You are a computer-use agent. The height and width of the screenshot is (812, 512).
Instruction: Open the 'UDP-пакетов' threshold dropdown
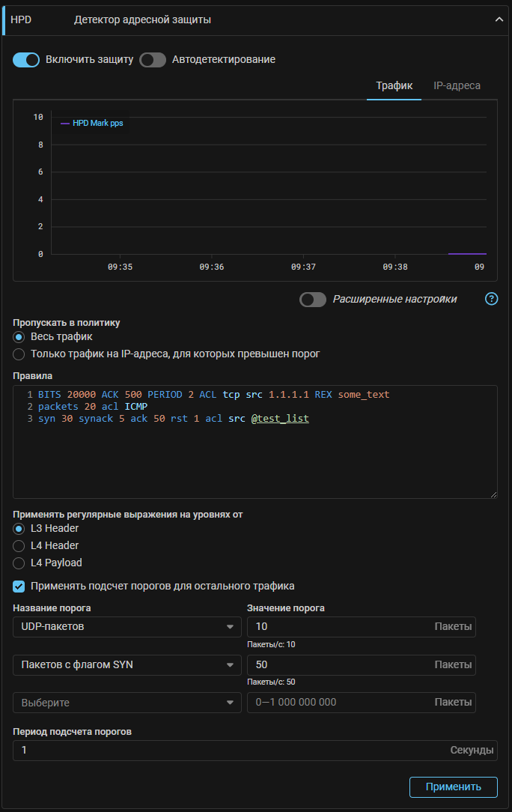coord(127,627)
